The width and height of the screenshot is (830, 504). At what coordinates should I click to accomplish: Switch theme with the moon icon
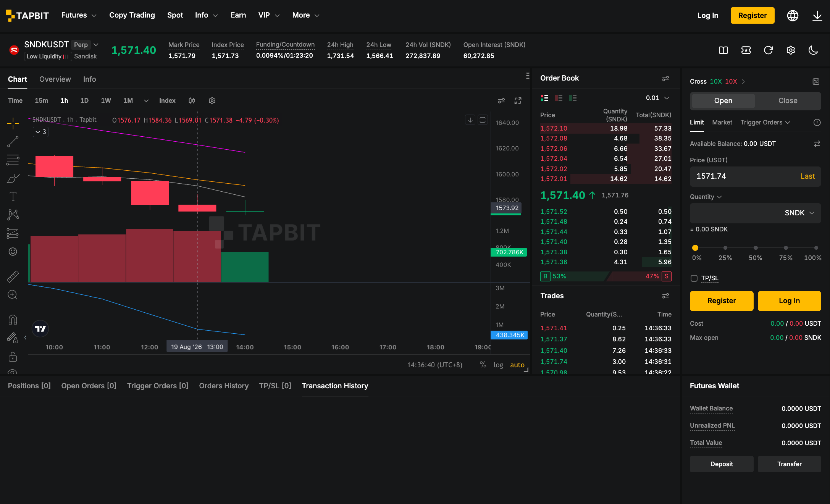tap(813, 50)
